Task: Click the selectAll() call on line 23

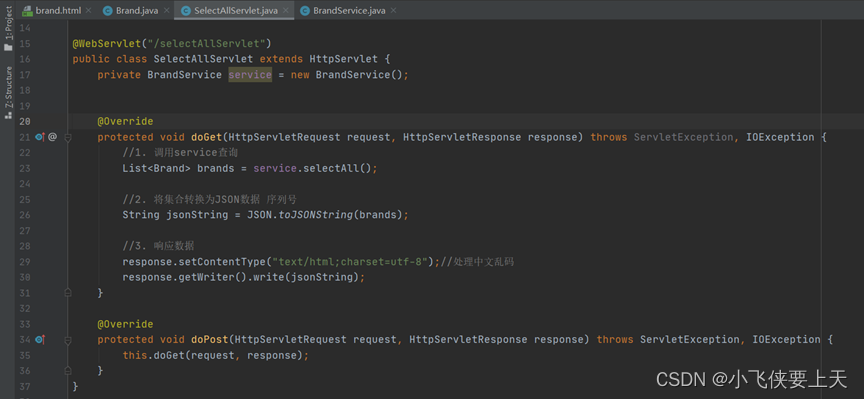Action: coord(337,168)
